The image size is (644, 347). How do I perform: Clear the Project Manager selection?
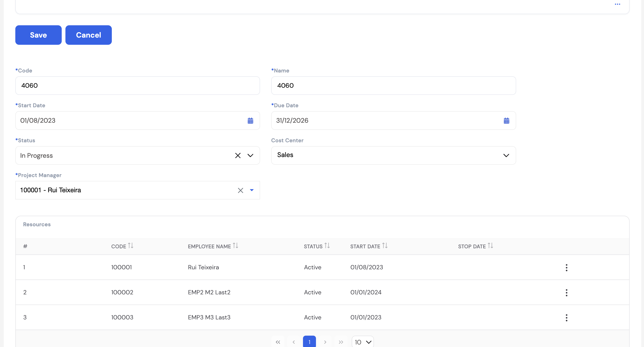240,190
